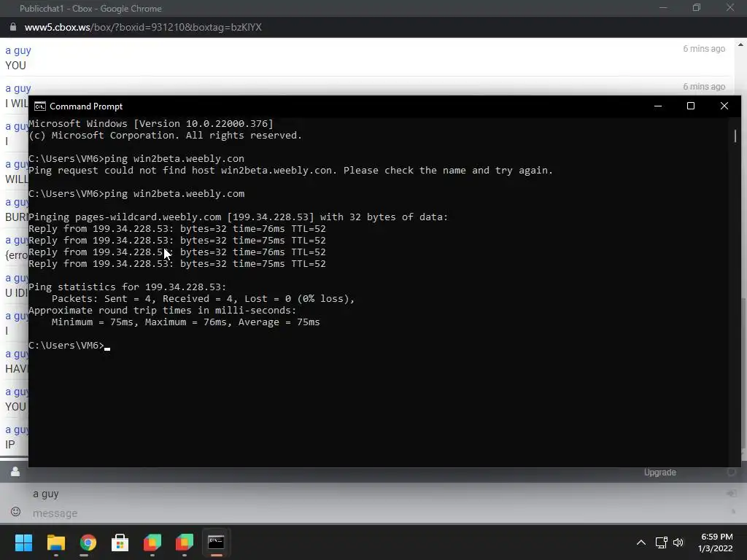Open File Explorer from the taskbar
747x560 pixels.
pos(55,542)
